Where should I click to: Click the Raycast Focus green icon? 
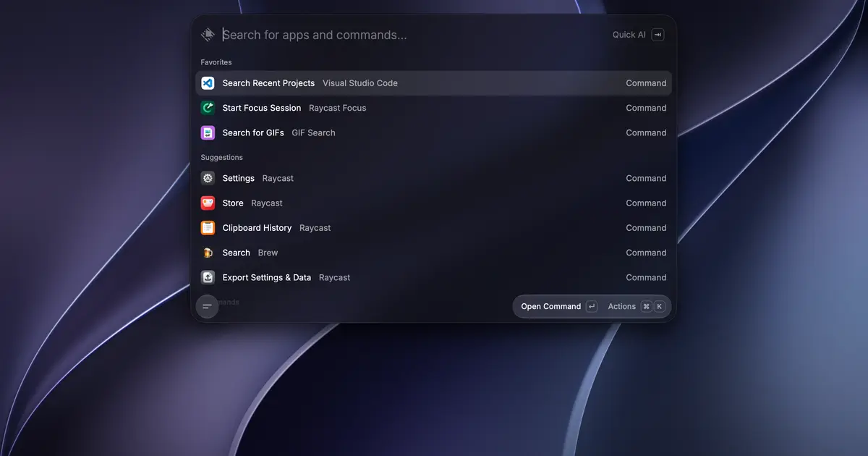tap(208, 108)
